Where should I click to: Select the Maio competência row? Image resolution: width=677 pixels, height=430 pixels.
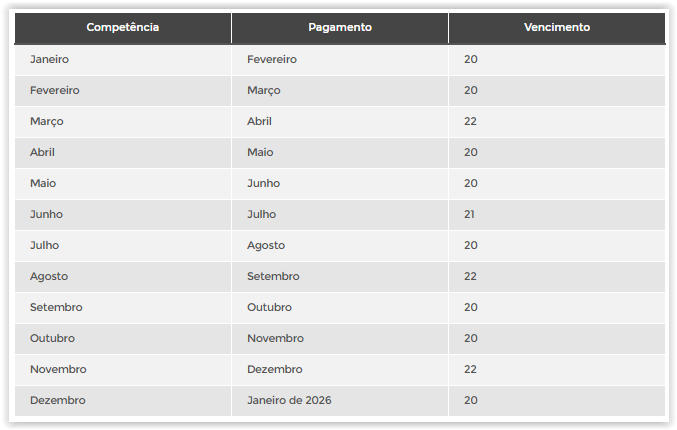point(44,183)
